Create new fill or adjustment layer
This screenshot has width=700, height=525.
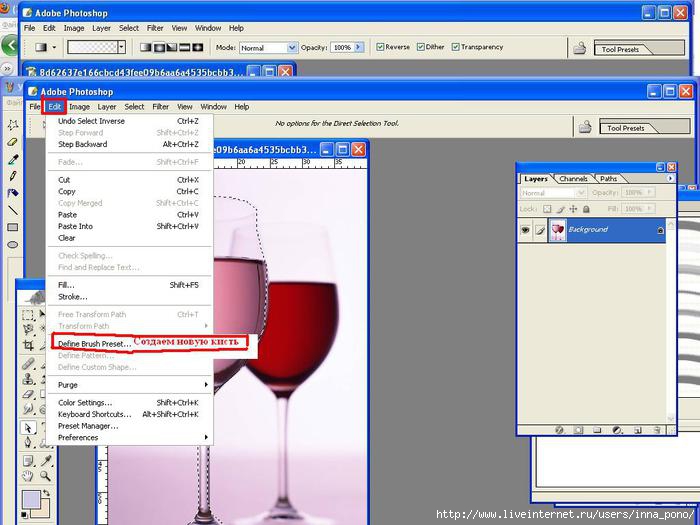617,430
